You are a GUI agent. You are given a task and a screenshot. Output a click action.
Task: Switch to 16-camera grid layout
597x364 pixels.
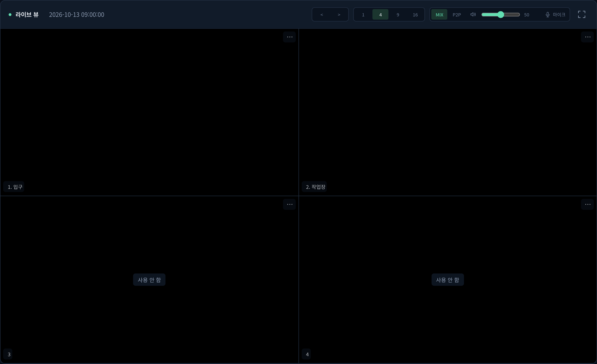tap(415, 15)
